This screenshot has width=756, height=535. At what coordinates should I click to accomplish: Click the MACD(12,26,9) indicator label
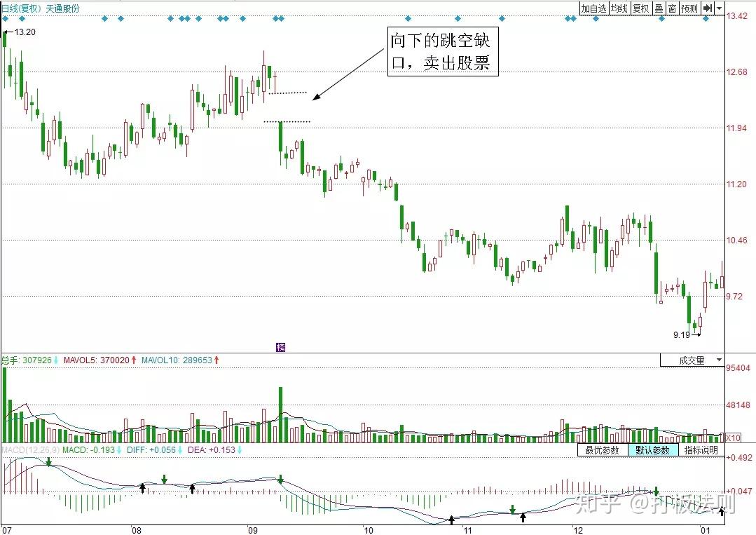click(30, 450)
